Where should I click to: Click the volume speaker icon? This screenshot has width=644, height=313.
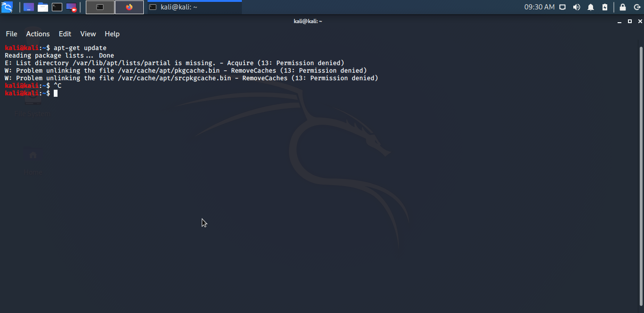577,7
